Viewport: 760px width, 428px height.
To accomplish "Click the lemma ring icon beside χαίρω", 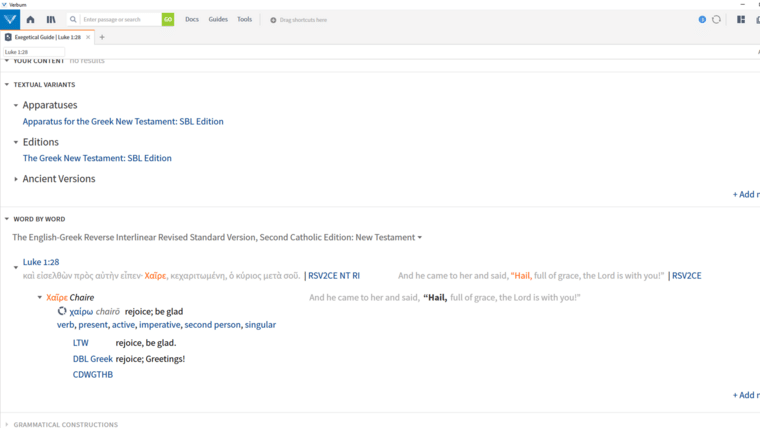I will coord(62,311).
